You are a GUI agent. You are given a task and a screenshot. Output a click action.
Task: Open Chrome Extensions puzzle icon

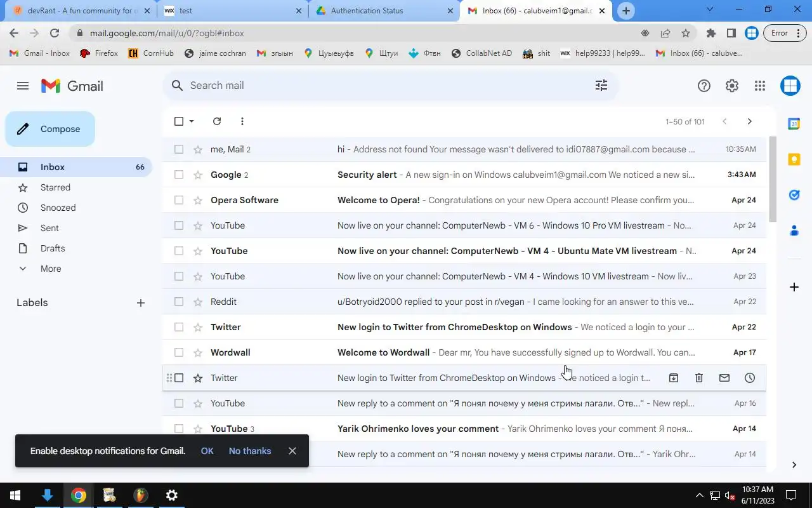point(711,33)
